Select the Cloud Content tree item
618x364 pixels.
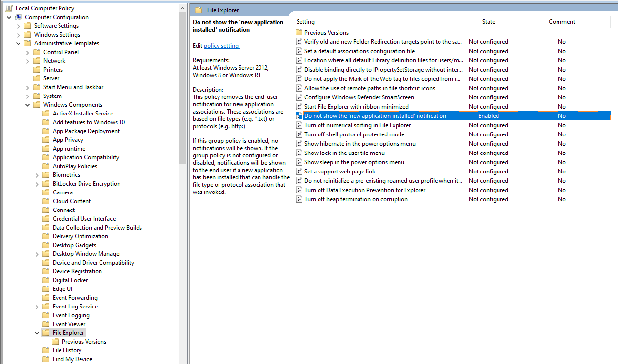click(72, 201)
